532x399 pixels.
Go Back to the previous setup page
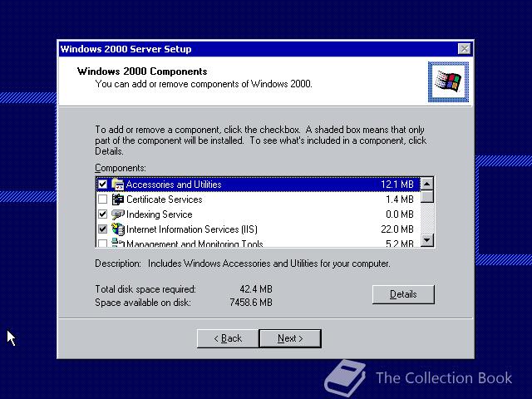click(x=228, y=338)
